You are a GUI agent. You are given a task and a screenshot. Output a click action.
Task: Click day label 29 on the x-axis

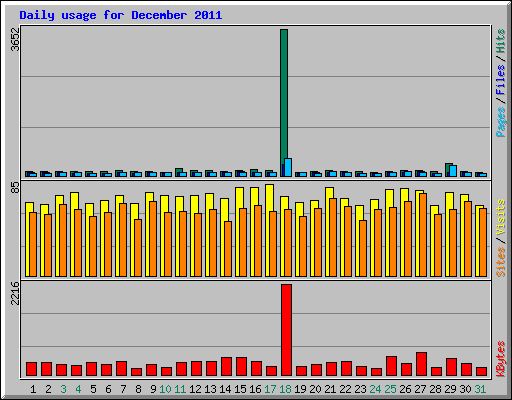[450, 389]
